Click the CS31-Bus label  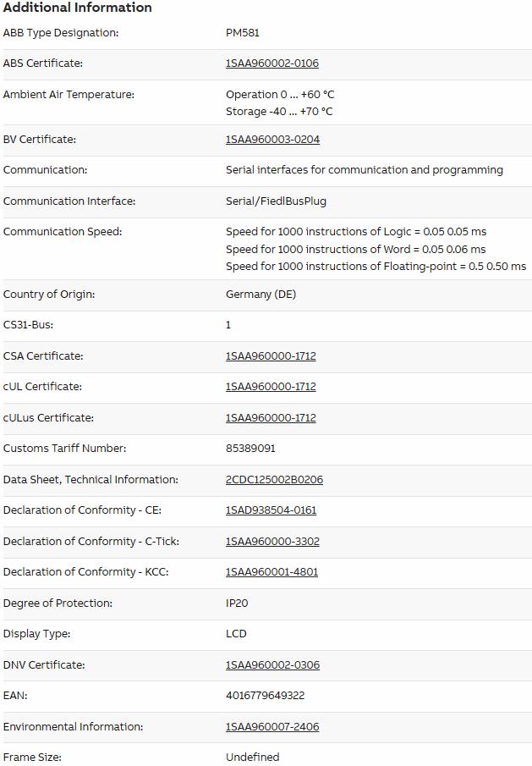tap(28, 325)
